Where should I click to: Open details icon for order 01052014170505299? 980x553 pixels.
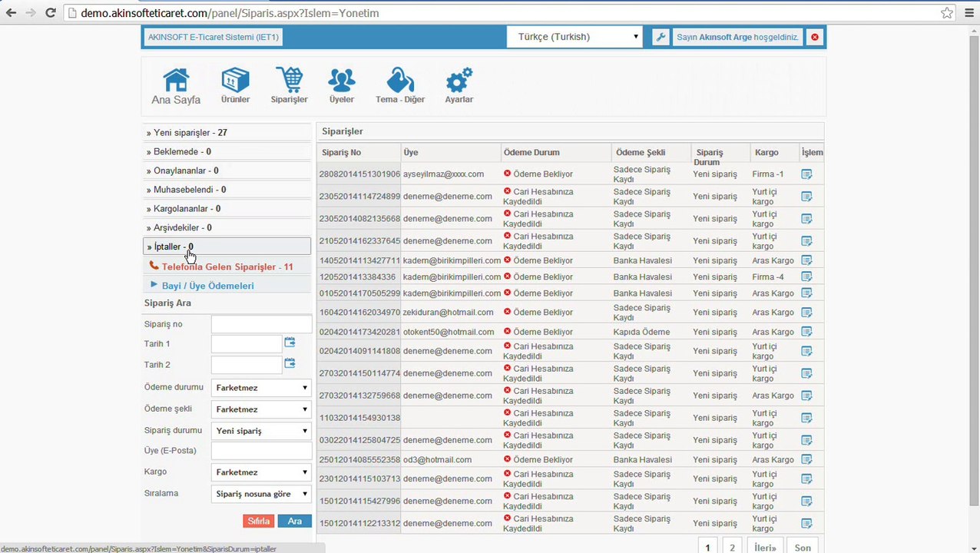806,293
